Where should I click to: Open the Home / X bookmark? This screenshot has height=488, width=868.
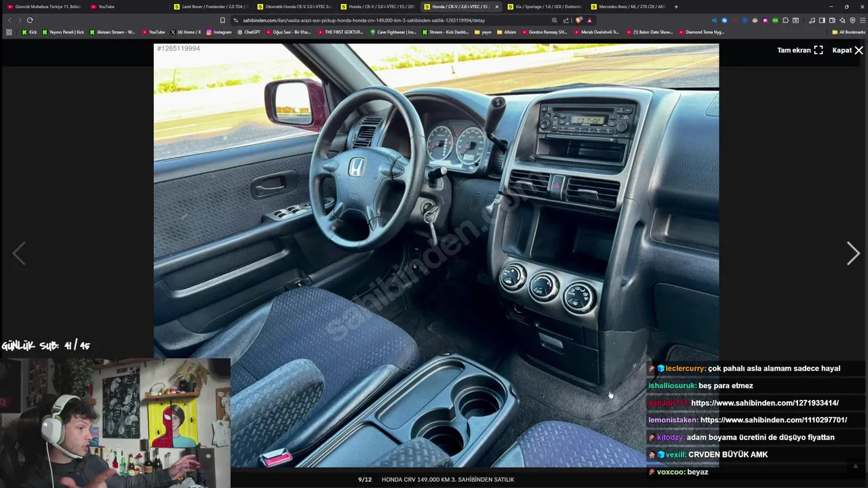click(x=185, y=32)
